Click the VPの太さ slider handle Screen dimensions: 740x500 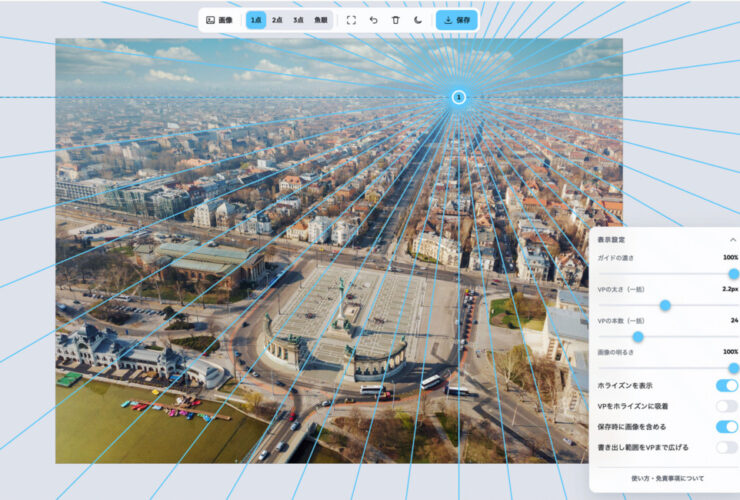[x=665, y=305]
